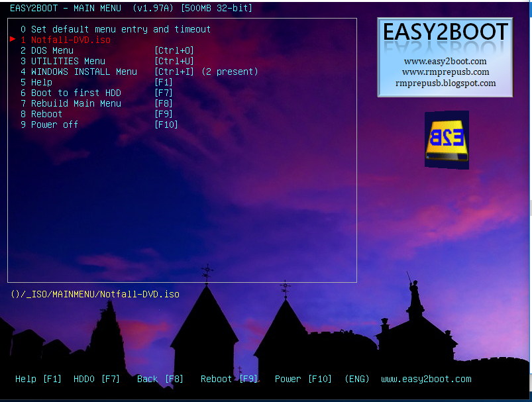The image size is (532, 402).
Task: Click the [F10] label beside Power off
Action: pyautogui.click(x=166, y=125)
